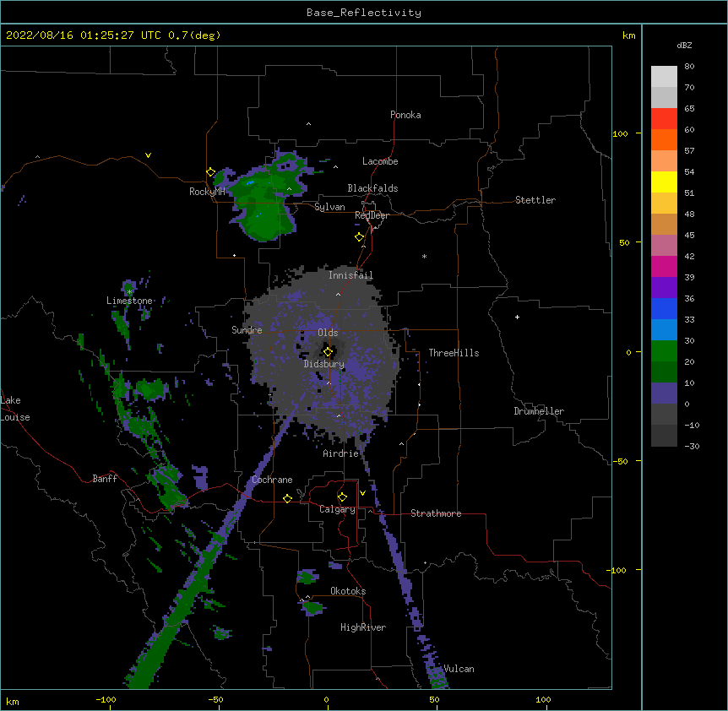Click the Limestone label

[129, 301]
